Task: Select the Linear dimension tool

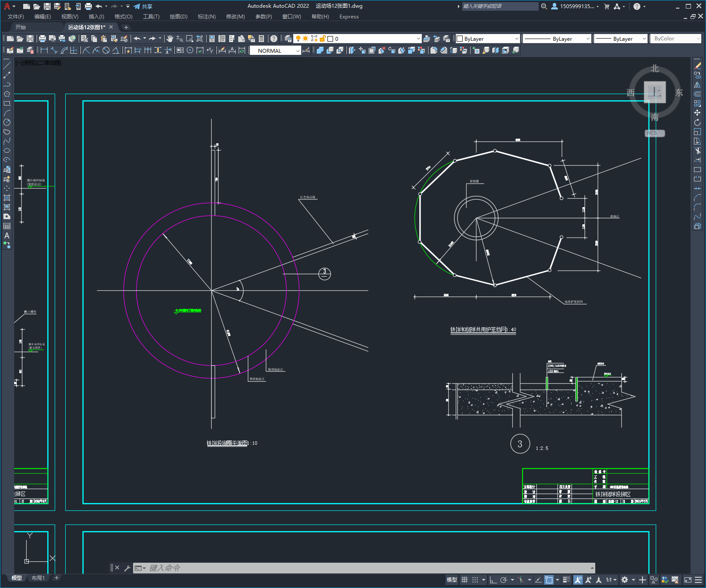Action: [x=44, y=50]
